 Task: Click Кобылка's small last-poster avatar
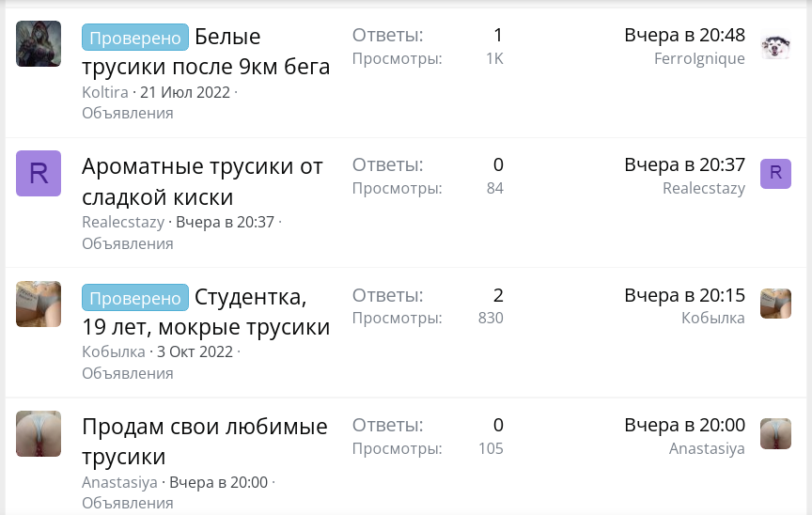tap(775, 304)
